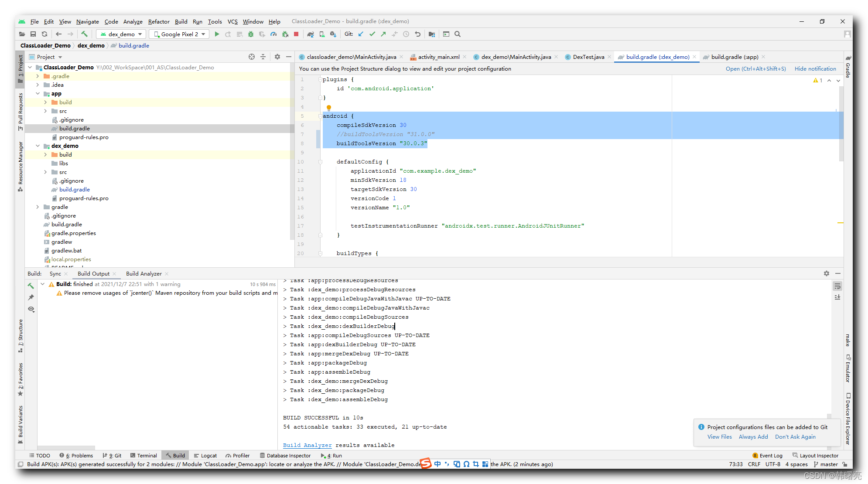Image resolution: width=868 pixels, height=484 pixels.
Task: Pin the Build warning message
Action: [31, 297]
